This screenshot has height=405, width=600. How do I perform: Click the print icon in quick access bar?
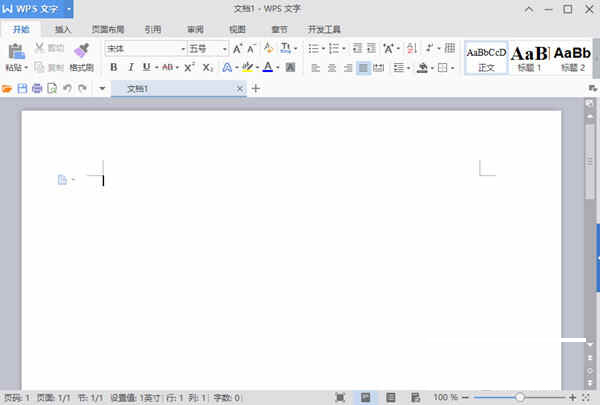click(37, 89)
